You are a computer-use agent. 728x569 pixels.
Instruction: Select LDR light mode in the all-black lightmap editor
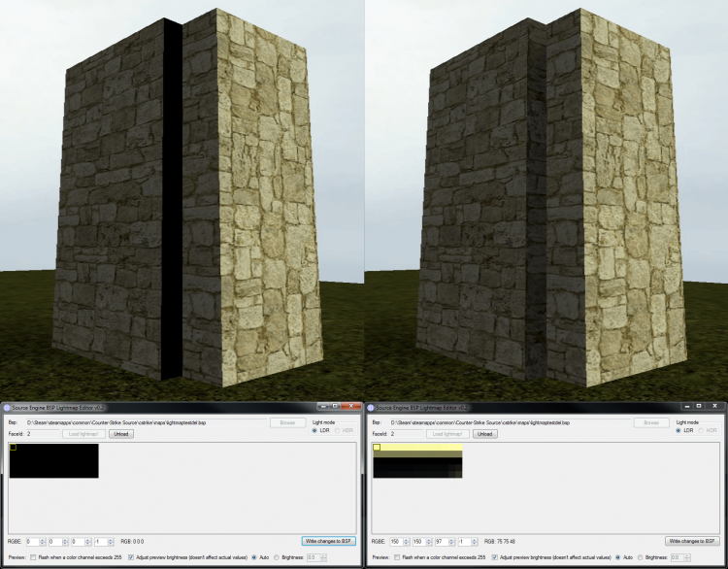click(x=314, y=430)
